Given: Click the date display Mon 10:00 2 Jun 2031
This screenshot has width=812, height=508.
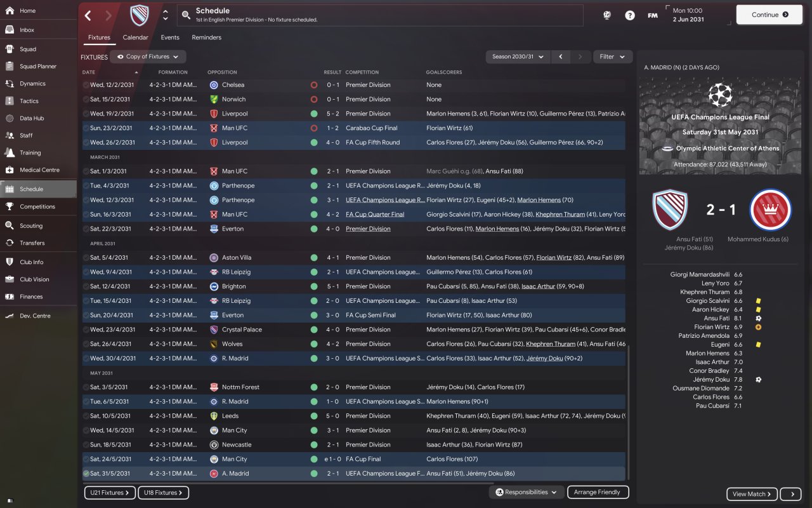Looking at the screenshot, I should coord(688,15).
